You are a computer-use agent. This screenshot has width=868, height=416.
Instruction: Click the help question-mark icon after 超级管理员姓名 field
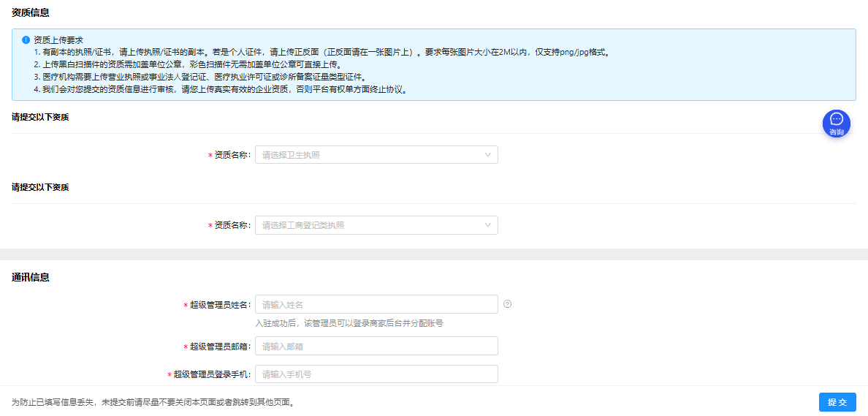[508, 304]
